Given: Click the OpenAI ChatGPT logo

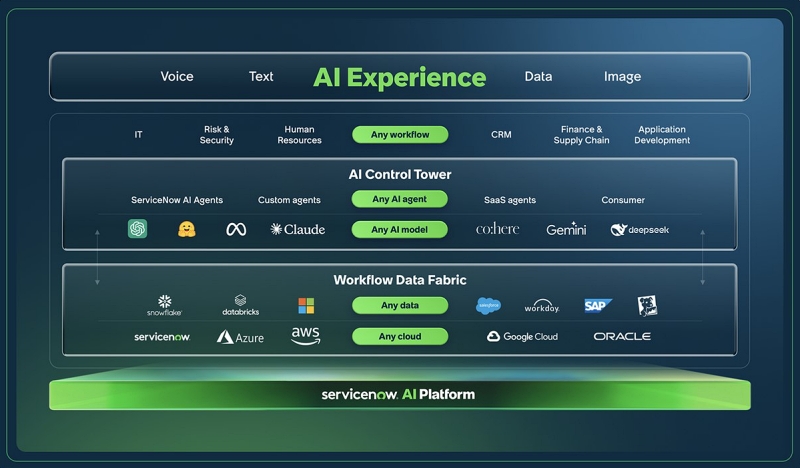Looking at the screenshot, I should point(137,229).
